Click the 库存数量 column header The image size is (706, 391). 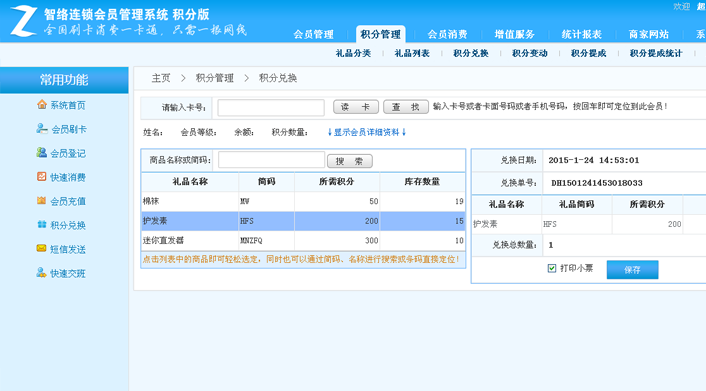pyautogui.click(x=422, y=182)
